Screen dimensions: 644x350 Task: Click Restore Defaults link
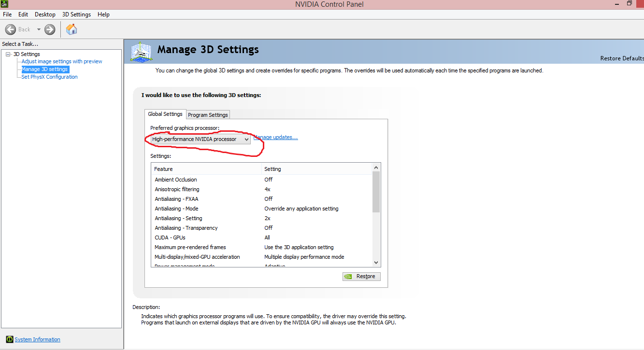pos(622,58)
